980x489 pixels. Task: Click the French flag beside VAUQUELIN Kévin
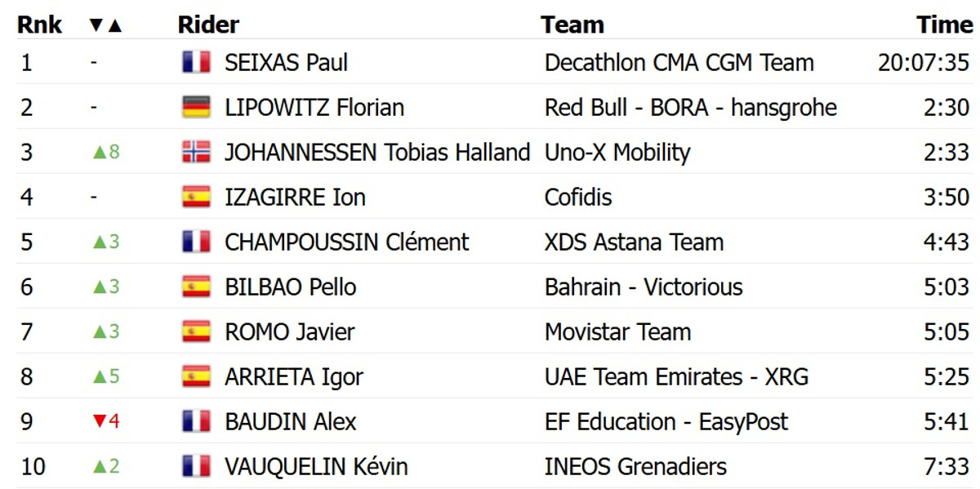pos(196,467)
